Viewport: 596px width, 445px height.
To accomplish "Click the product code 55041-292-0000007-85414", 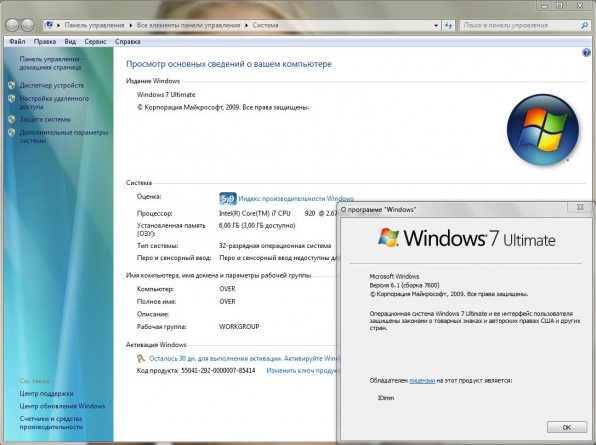I will point(218,371).
